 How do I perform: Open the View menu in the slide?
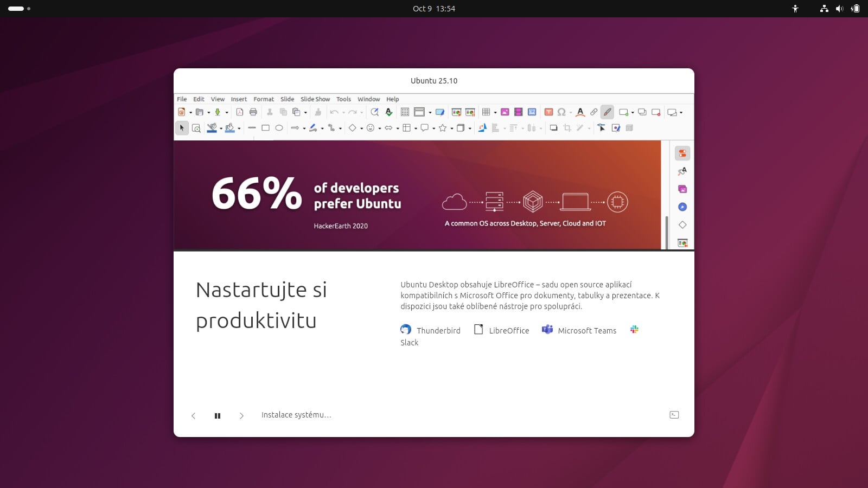[x=218, y=99]
